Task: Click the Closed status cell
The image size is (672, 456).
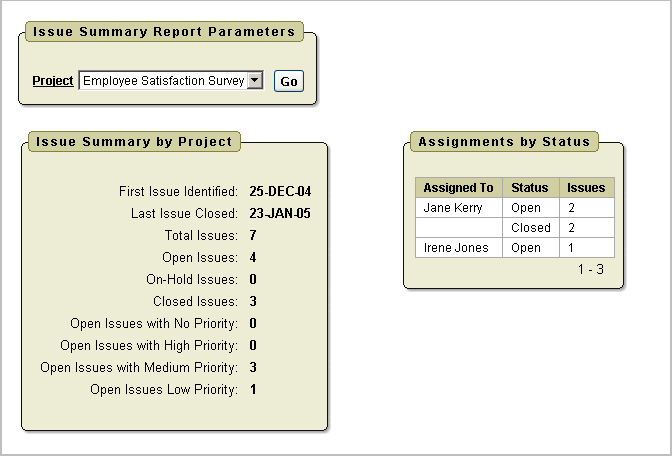Action: point(530,228)
